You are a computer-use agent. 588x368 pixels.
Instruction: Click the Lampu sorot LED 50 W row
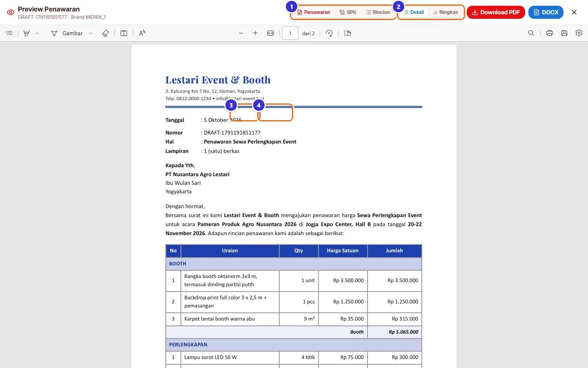click(294, 357)
